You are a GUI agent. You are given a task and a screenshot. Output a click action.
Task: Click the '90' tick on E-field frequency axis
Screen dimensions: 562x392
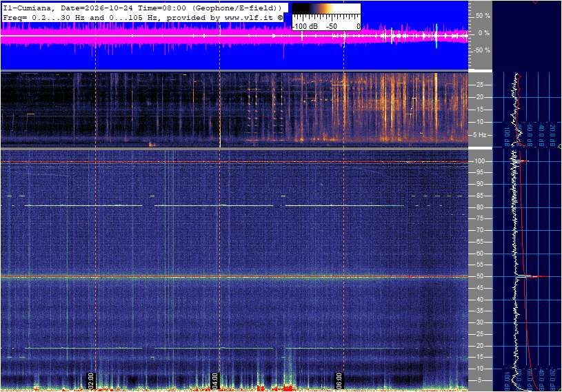[x=479, y=184]
